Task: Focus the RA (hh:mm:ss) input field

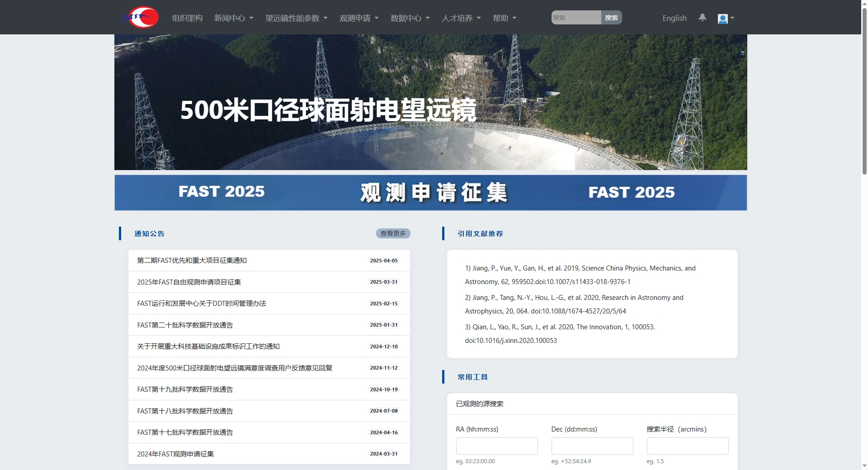Action: (496, 446)
